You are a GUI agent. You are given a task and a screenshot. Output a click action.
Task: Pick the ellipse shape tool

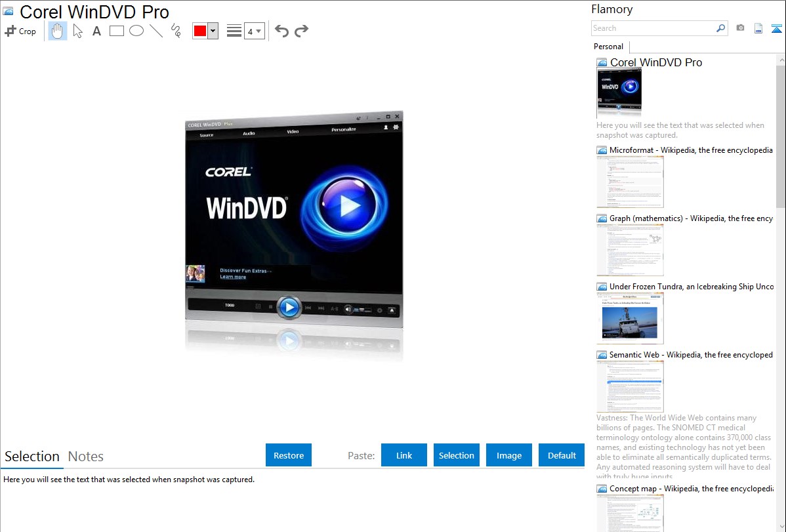(136, 31)
